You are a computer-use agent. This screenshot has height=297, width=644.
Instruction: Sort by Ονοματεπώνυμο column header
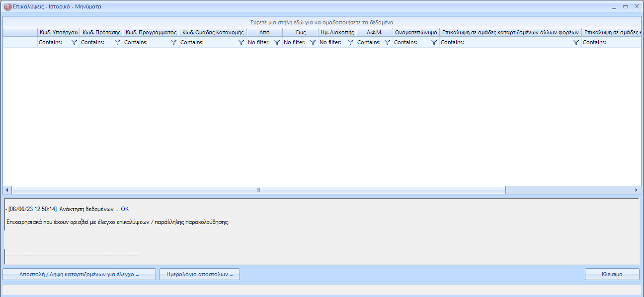click(x=416, y=32)
